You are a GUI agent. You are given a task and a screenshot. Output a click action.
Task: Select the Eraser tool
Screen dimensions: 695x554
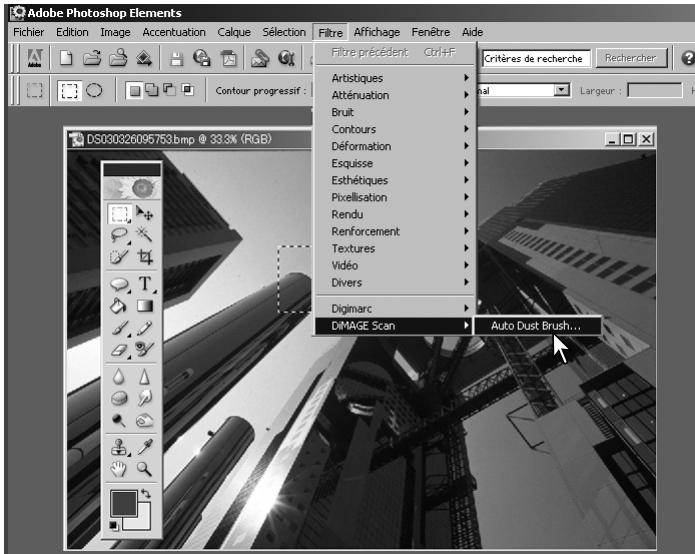click(119, 350)
